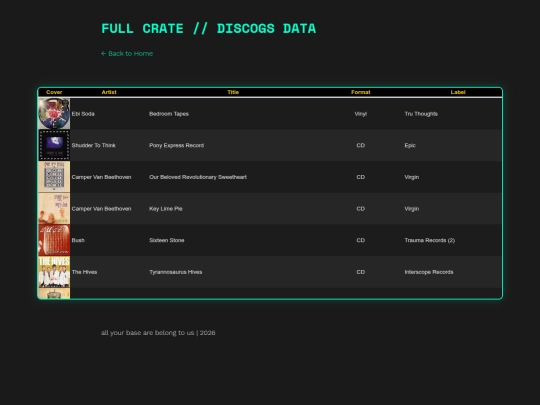Select the title Key Lime Pie
The height and width of the screenshot is (405, 540).
[166, 209]
